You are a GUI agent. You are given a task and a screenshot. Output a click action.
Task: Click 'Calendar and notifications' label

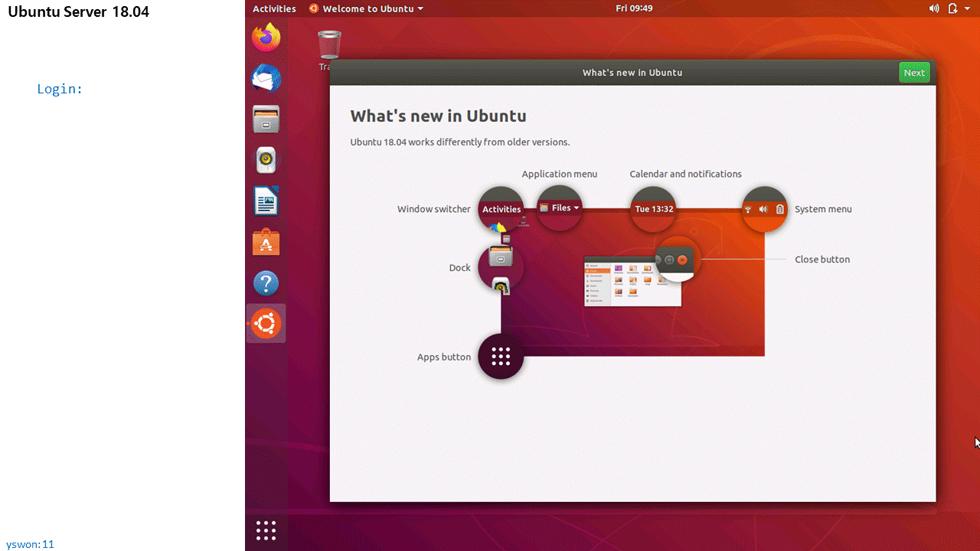(x=685, y=174)
